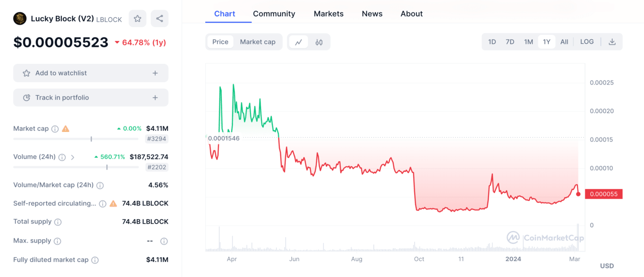The width and height of the screenshot is (644, 277).
Task: Toggle chart to Price view
Action: [220, 42]
